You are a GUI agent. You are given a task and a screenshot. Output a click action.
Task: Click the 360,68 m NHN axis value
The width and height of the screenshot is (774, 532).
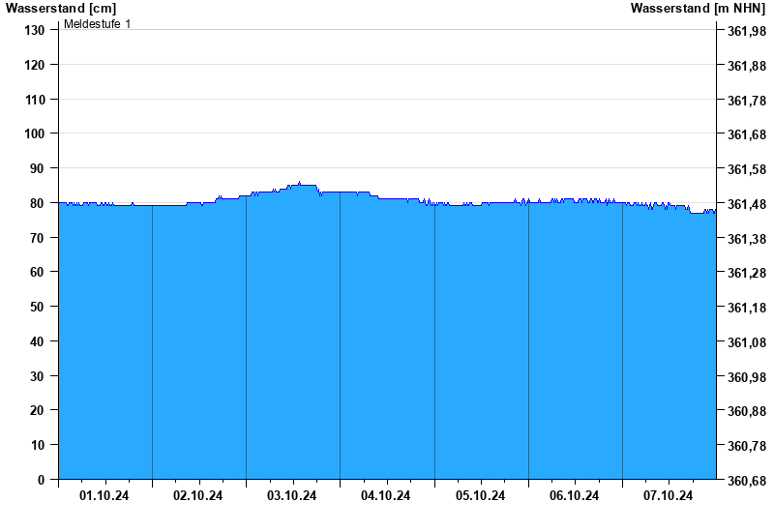point(747,481)
